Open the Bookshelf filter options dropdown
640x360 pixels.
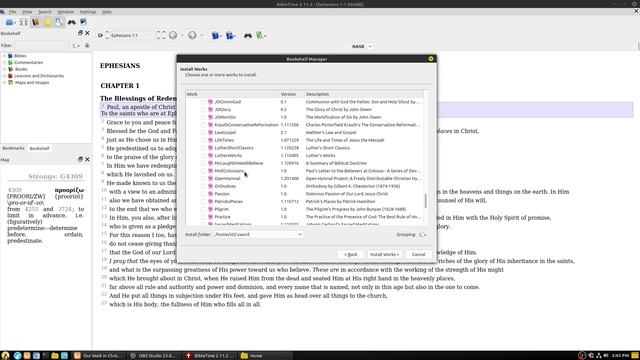pos(76,45)
